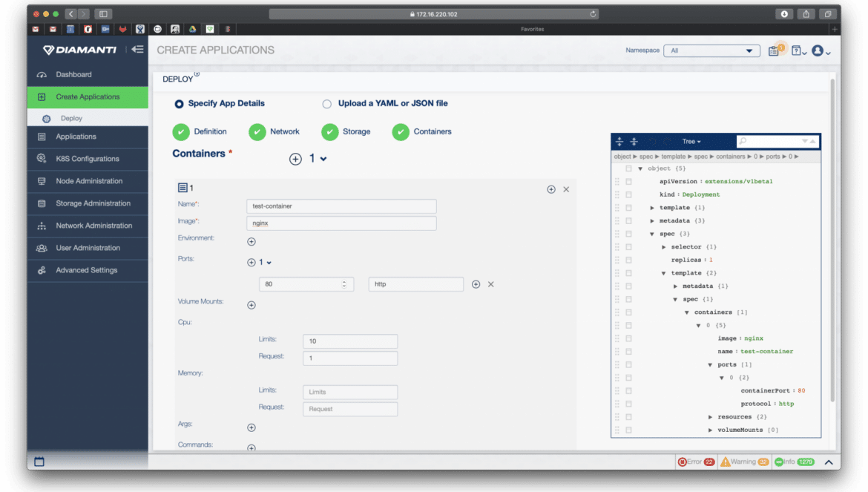
Task: Expand the resources node in the JSON tree
Action: pos(710,417)
